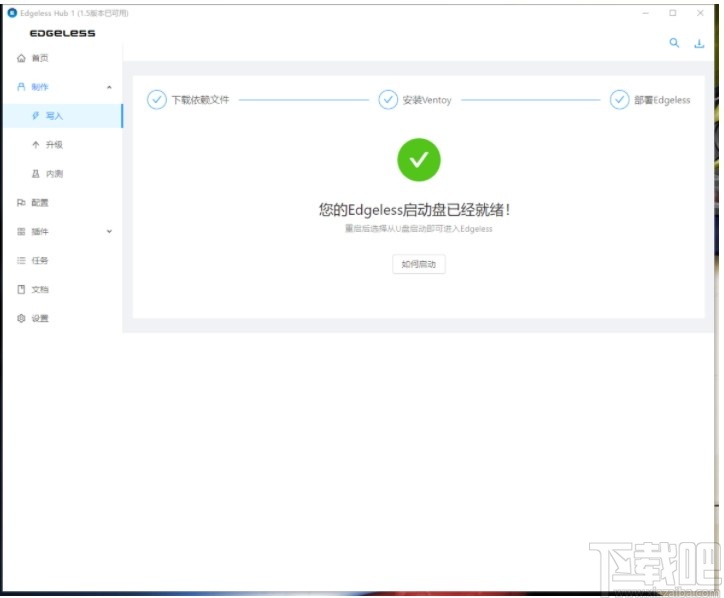The image size is (724, 598).
Task: Click the Edgeless Hub window title text
Action: 74,13
